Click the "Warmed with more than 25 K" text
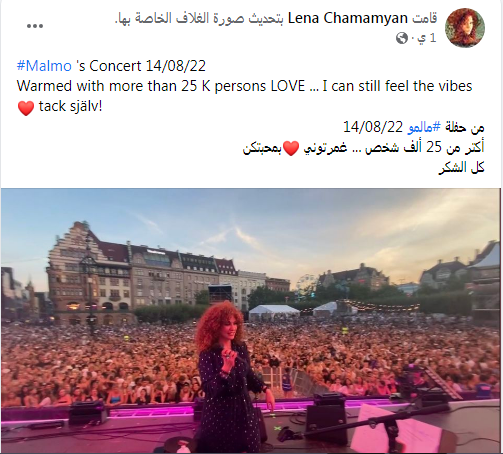 [x=113, y=86]
